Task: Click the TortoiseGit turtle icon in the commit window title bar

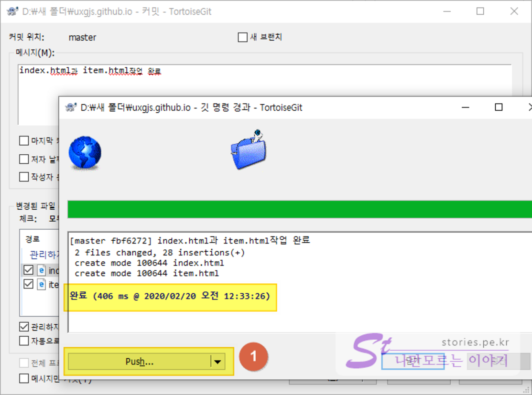Action: 13,11
